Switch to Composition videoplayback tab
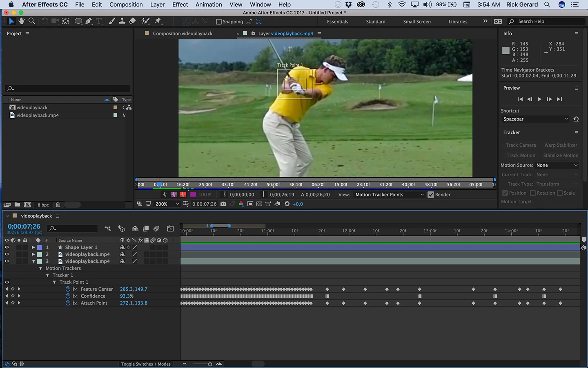Viewport: 588px width, 368px height. pyautogui.click(x=183, y=34)
